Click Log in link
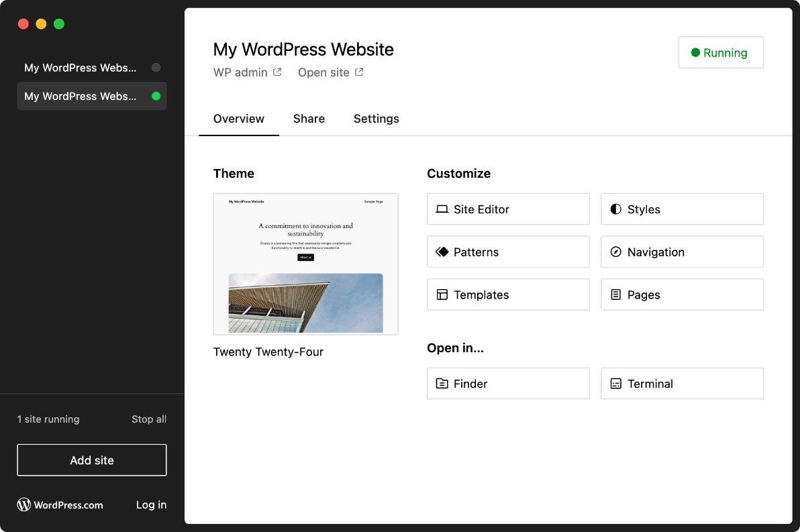The height and width of the screenshot is (532, 800). click(151, 504)
